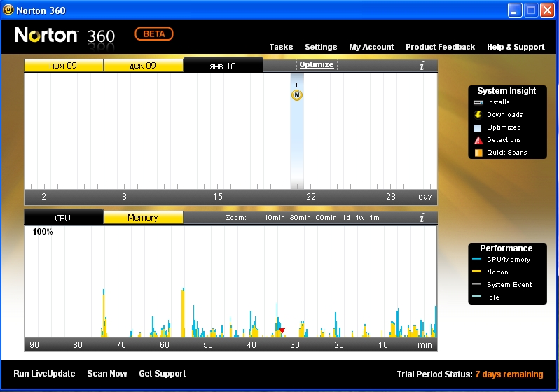Viewport: 559px width, 392px height.
Task: Click the Optimize link
Action: tap(317, 64)
